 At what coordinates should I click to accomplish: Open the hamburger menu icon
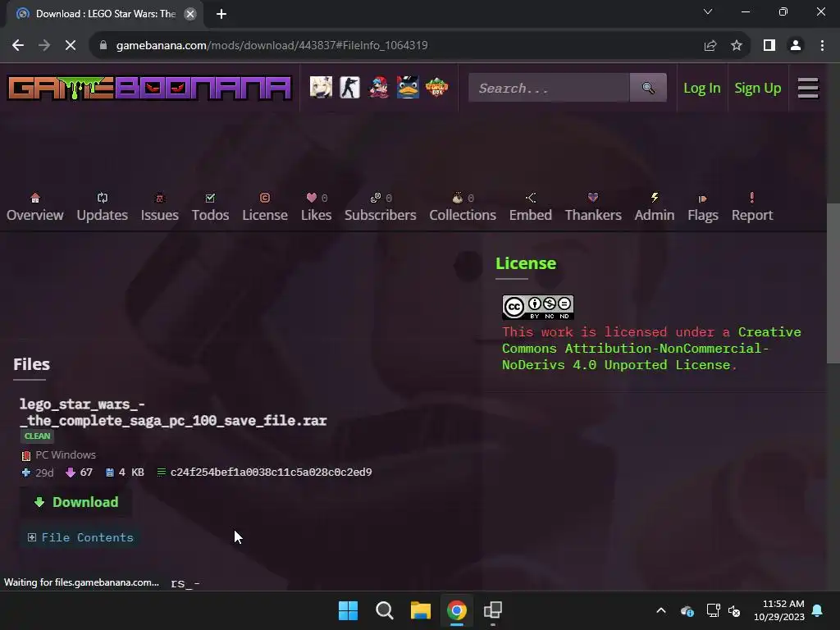pos(808,88)
